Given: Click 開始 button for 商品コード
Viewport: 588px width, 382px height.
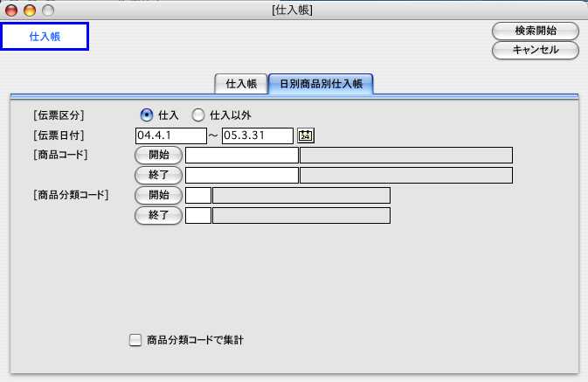Looking at the screenshot, I should [x=158, y=155].
